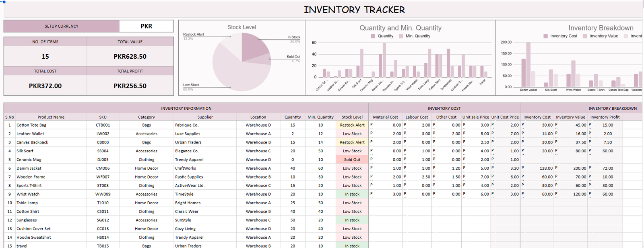Select the Product Name column header
This screenshot has height=248, width=644.
[51, 117]
